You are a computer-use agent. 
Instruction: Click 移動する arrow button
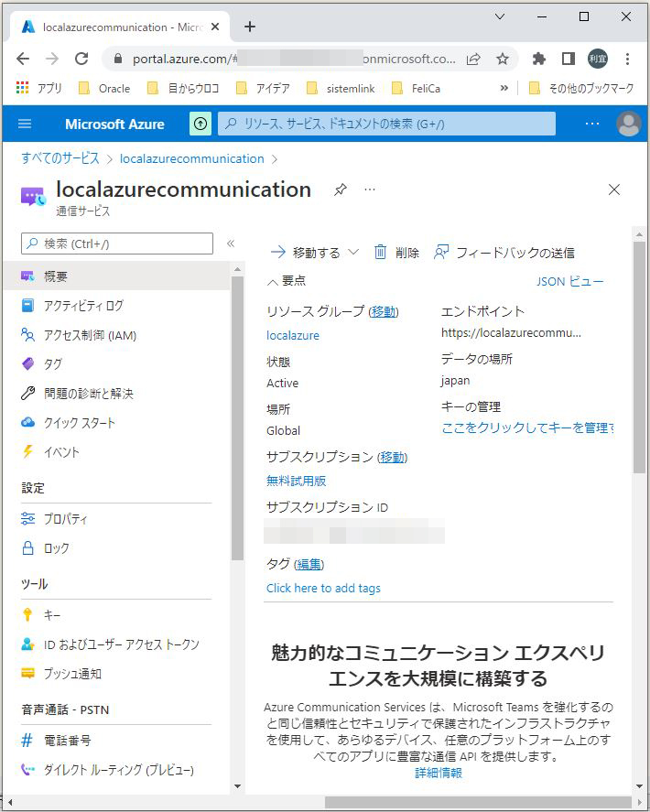[306, 253]
